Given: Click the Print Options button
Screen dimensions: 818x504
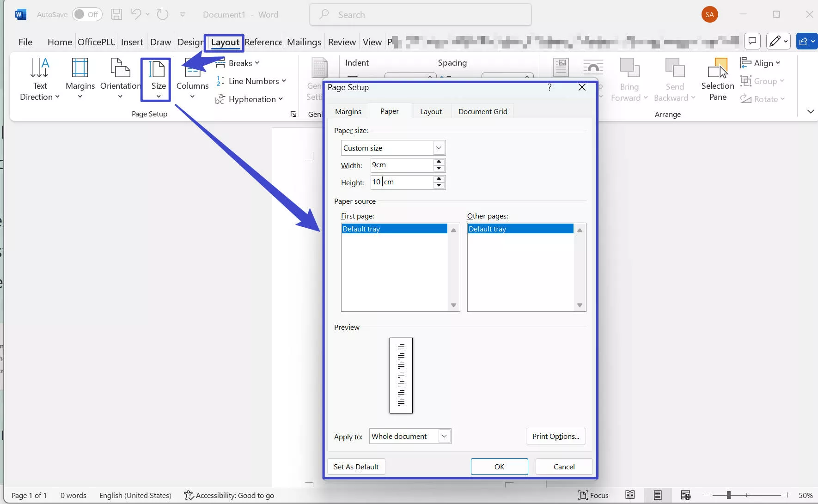Looking at the screenshot, I should 555,436.
